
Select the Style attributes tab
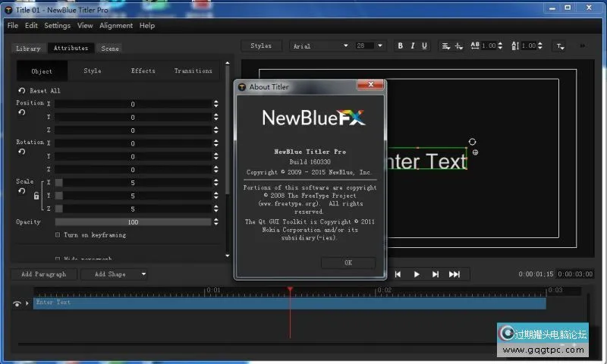coord(93,71)
